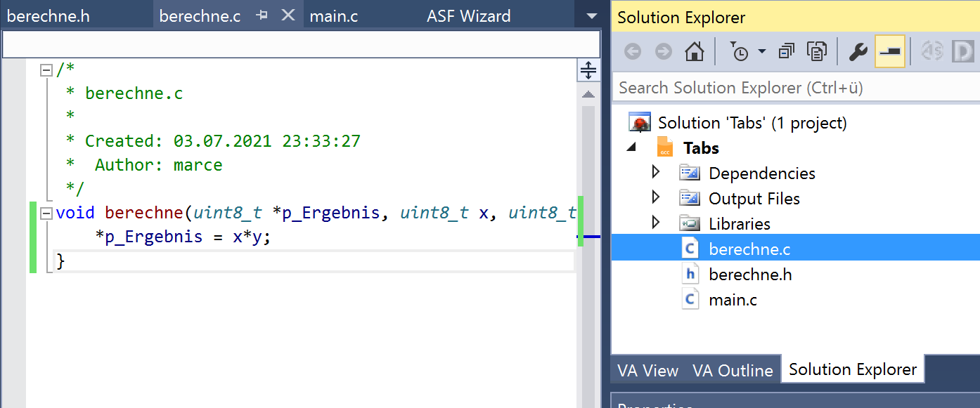Open Properties via the wrench icon
Image resolution: width=980 pixels, height=408 pixels.
(x=858, y=51)
